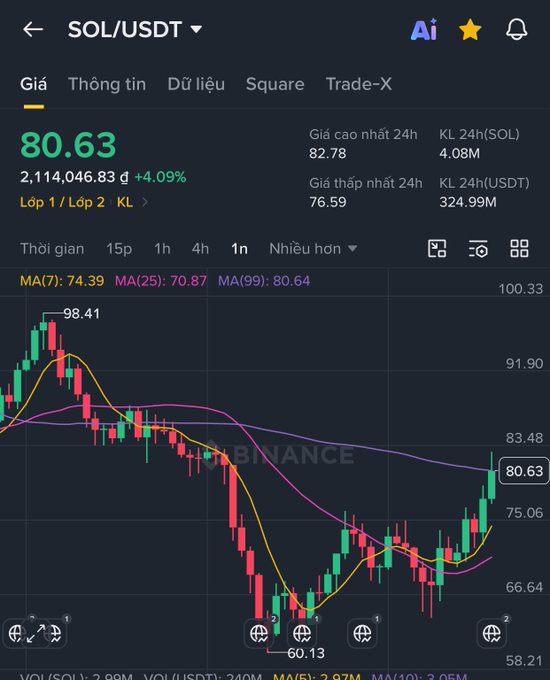Image resolution: width=550 pixels, height=680 pixels.
Task: Open the Dữ liệu tab
Action: 196,84
